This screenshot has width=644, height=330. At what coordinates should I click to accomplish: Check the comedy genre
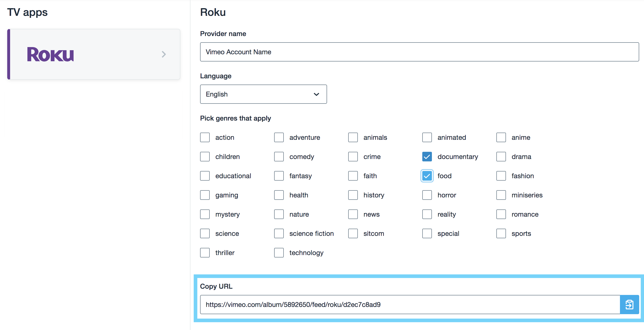tap(279, 157)
